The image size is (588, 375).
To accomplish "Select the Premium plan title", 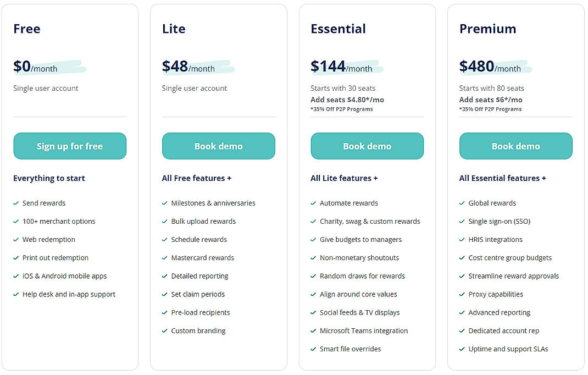I will pos(487,29).
